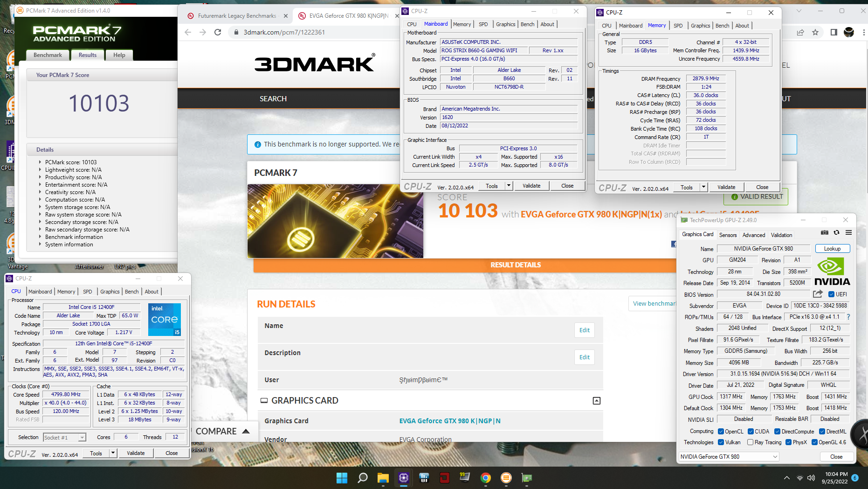Image resolution: width=868 pixels, height=489 pixels.
Task: Toggle the DirectML checkbox
Action: [x=822, y=432]
